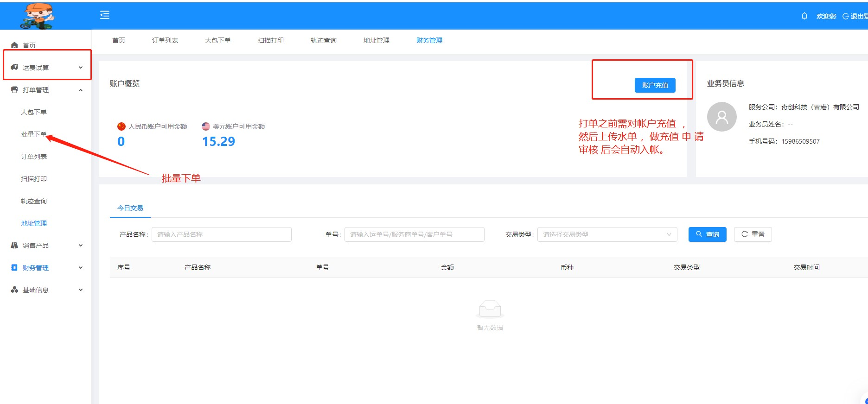The width and height of the screenshot is (868, 404).
Task: Click the courier mascot logo
Action: click(x=38, y=16)
